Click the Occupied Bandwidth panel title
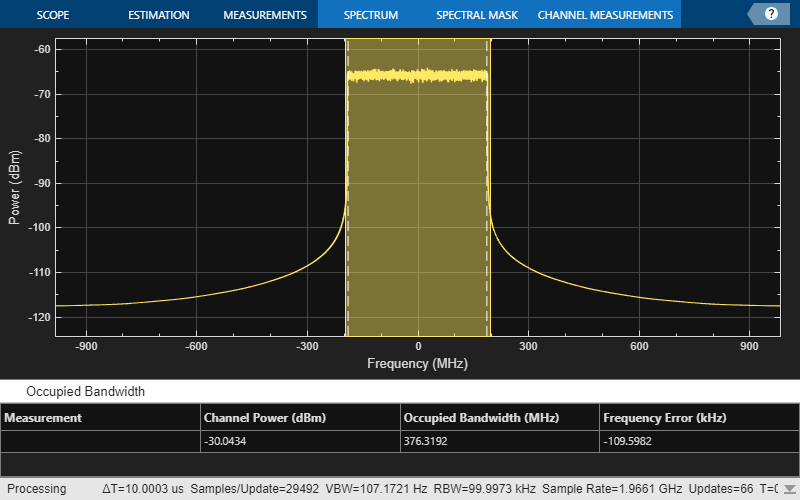This screenshot has height=500, width=800. point(85,392)
